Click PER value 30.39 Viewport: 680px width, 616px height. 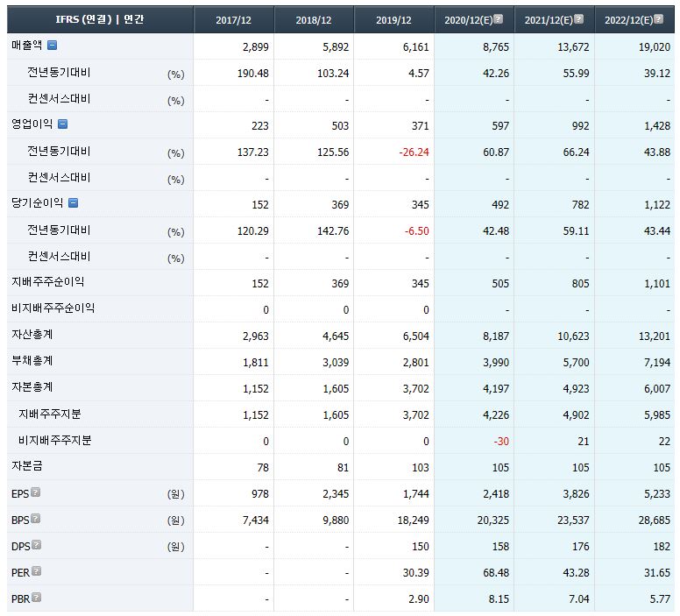(415, 573)
